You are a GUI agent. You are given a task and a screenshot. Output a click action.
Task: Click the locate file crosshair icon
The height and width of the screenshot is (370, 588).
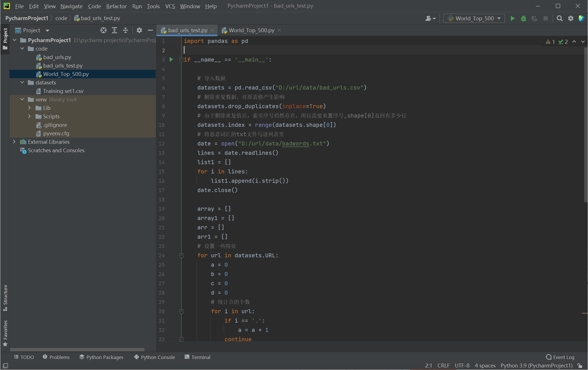[103, 30]
